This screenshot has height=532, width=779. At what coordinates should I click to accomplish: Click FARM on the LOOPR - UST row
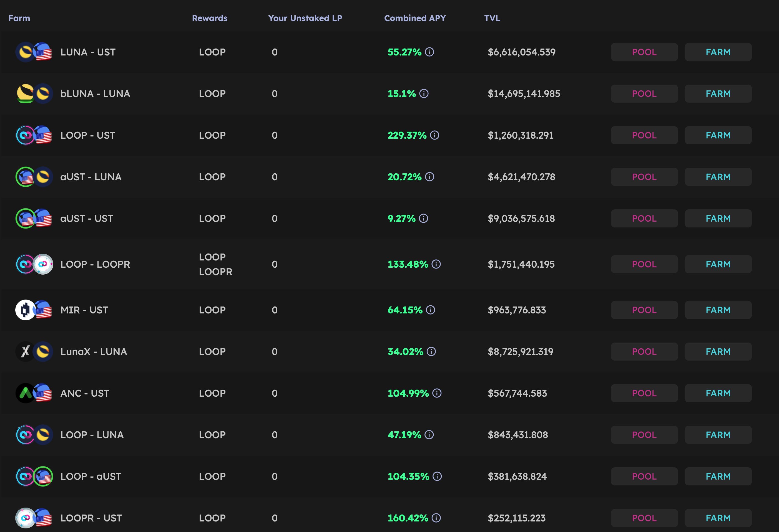coord(718,518)
